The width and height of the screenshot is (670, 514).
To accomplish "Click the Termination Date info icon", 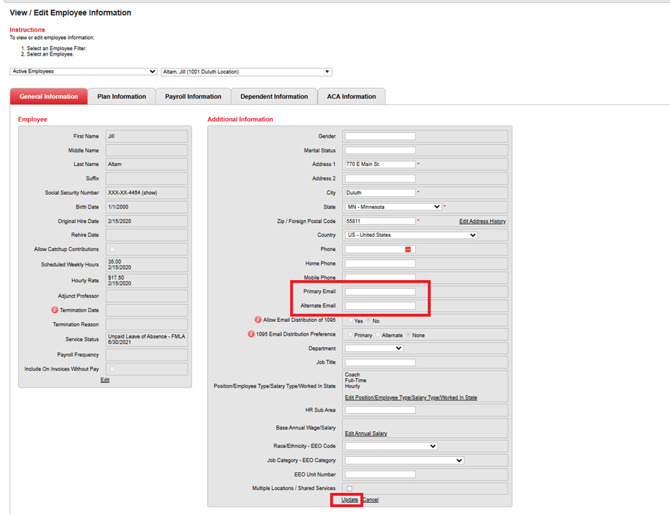I will coord(55,310).
